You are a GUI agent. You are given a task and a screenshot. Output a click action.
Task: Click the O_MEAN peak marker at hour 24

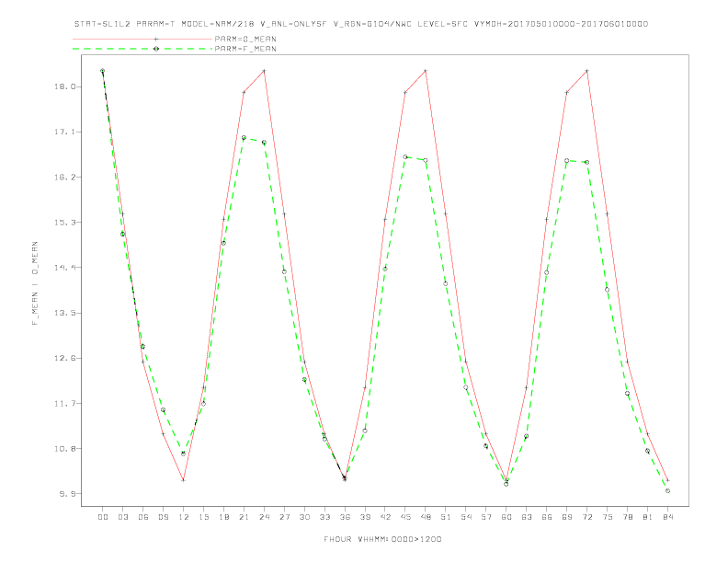pyautogui.click(x=264, y=71)
